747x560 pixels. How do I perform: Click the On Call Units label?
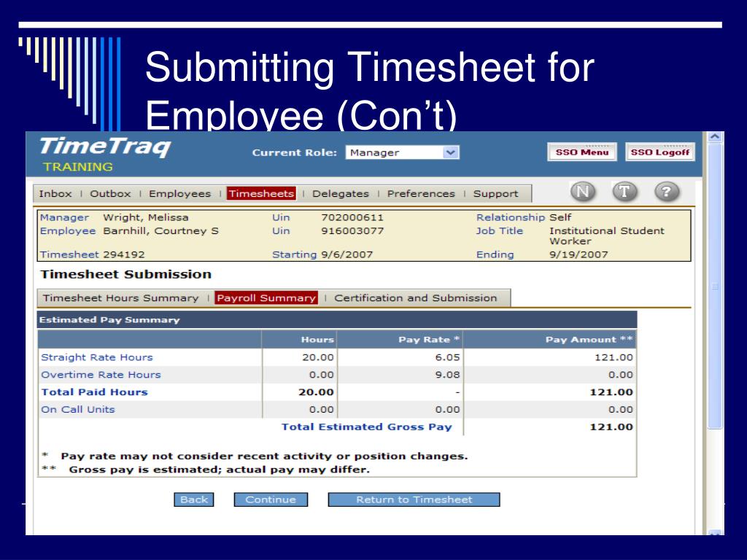click(77, 410)
